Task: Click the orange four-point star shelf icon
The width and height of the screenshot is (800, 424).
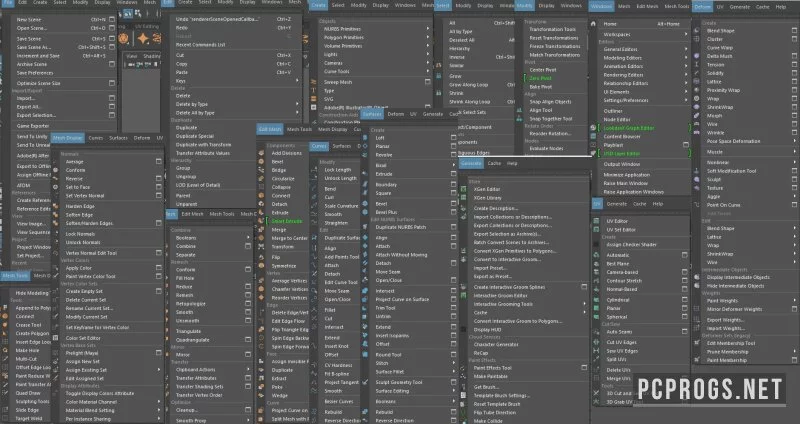Action: pos(142,38)
